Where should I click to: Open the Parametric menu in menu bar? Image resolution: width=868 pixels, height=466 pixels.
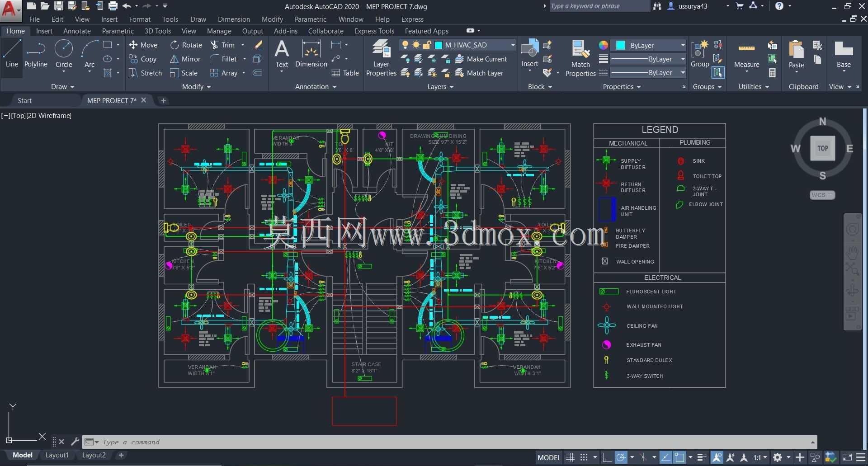pos(310,19)
